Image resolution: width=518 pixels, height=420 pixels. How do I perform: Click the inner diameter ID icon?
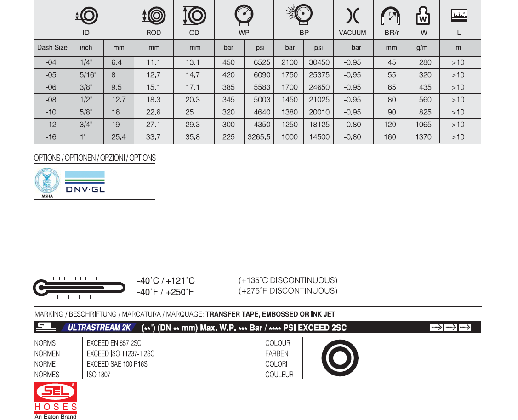click(86, 16)
